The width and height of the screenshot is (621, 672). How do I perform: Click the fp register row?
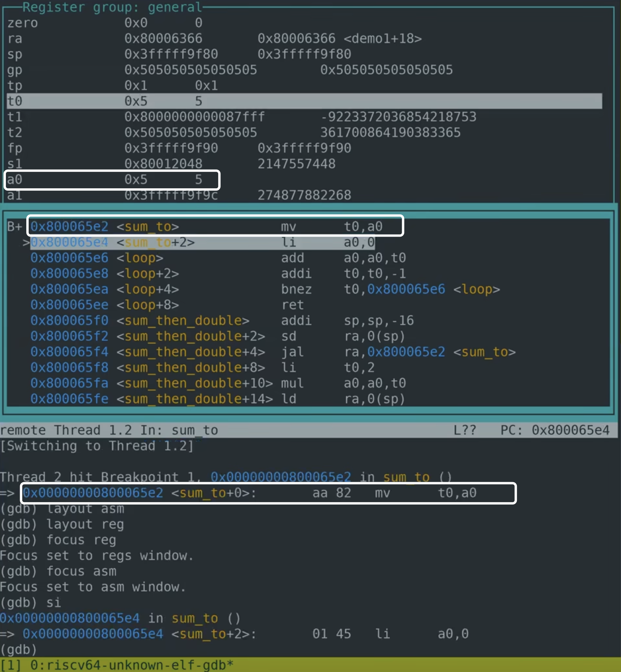click(304, 148)
